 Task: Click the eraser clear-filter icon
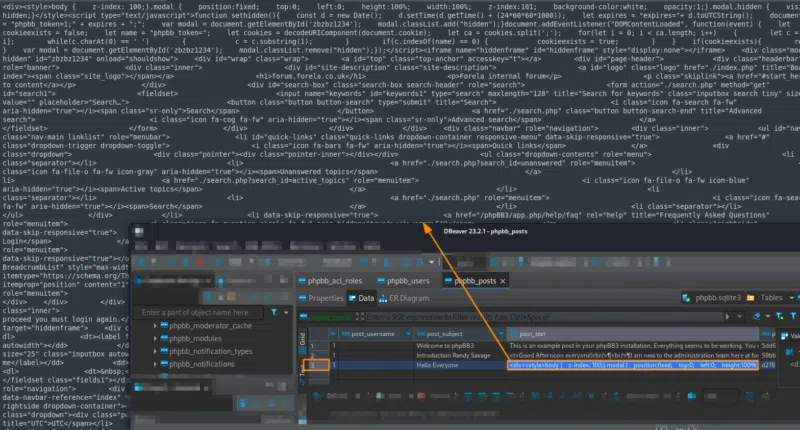click(x=756, y=317)
